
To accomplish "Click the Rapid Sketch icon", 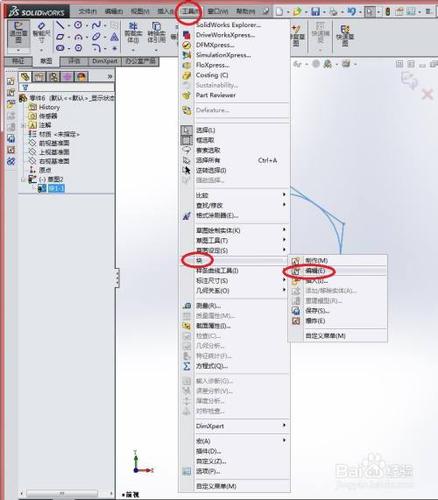I will (345, 35).
